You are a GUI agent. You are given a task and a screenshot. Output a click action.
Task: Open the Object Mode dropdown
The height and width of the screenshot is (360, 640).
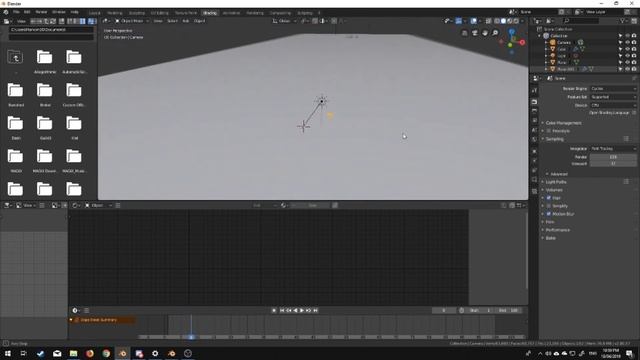(132, 21)
